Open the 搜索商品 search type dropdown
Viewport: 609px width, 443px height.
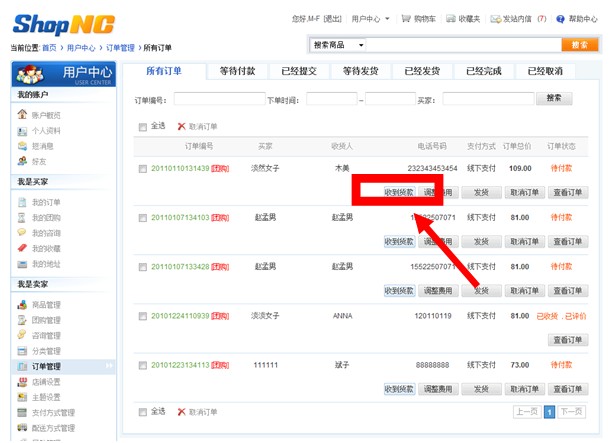point(338,45)
